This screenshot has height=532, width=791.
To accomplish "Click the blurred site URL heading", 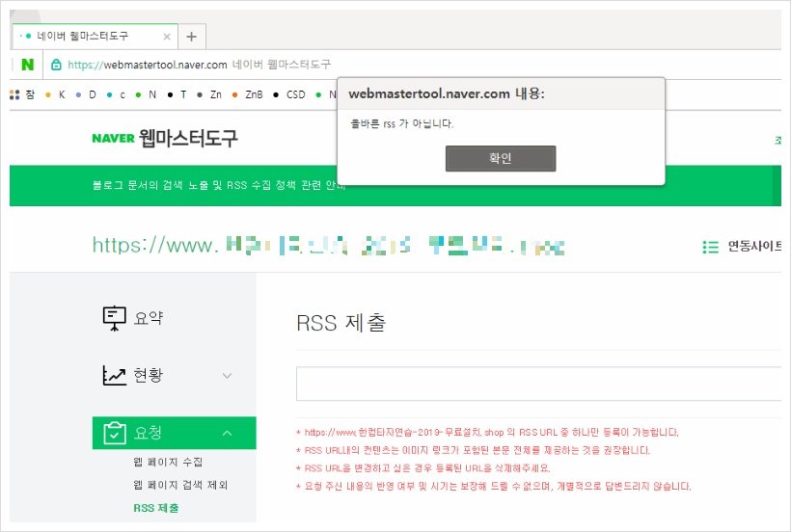I will [328, 246].
